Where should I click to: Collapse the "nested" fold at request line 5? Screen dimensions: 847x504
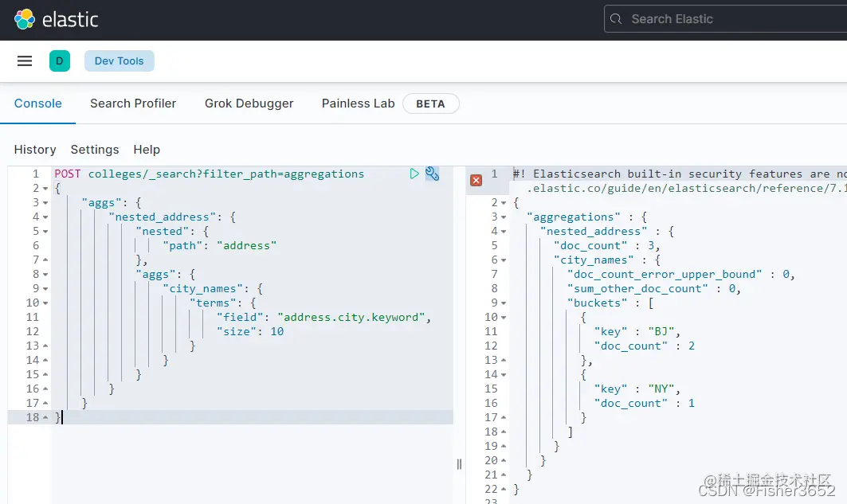tap(45, 232)
